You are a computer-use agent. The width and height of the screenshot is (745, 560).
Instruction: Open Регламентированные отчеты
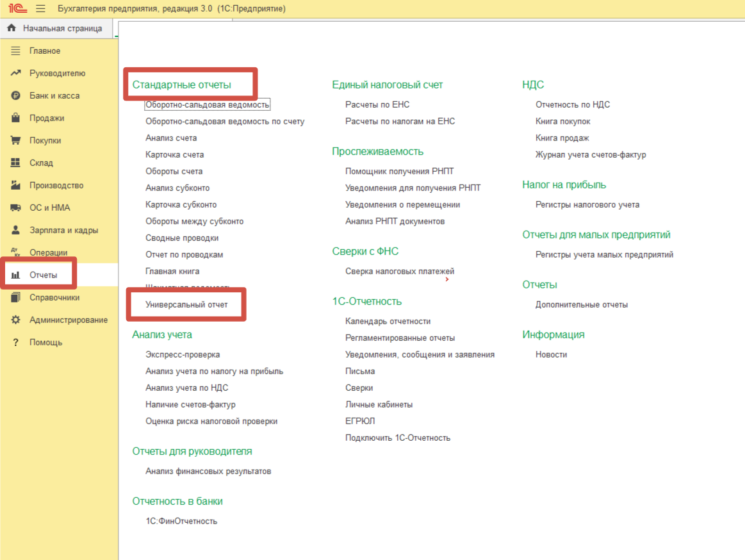(400, 338)
